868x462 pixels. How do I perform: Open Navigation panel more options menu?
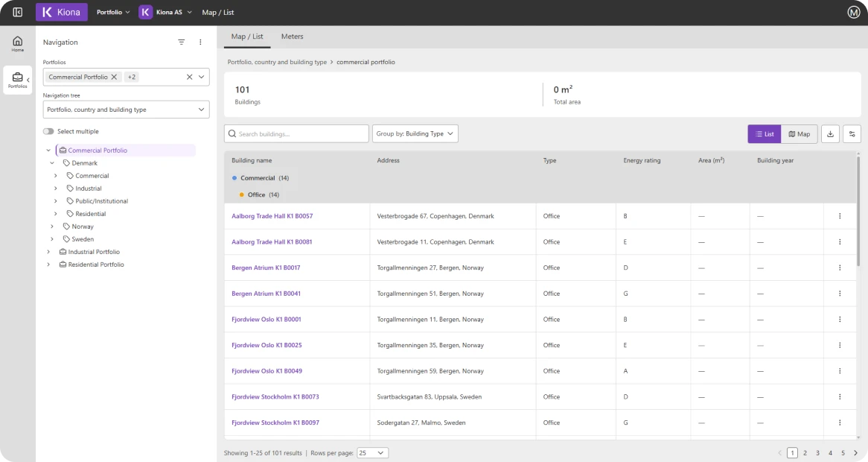(x=200, y=42)
